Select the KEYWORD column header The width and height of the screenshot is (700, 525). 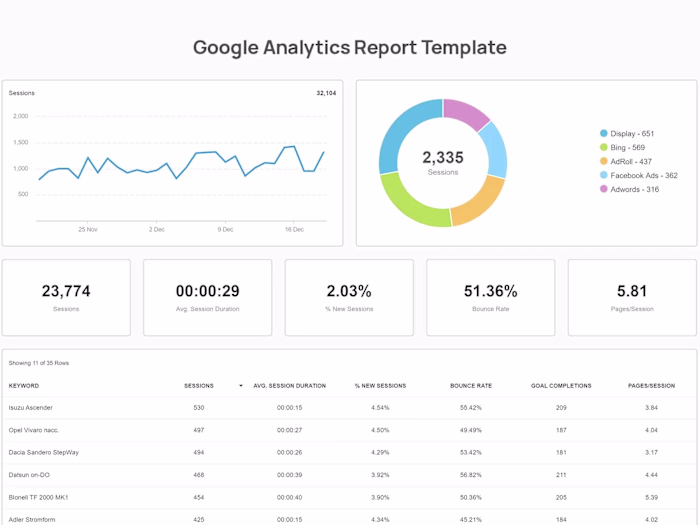(x=24, y=386)
